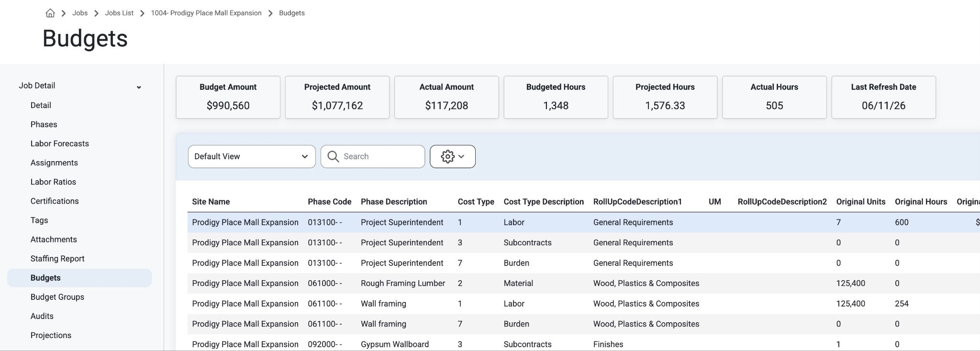Click the search magnifier icon
The width and height of the screenshot is (980, 351).
[x=333, y=156]
